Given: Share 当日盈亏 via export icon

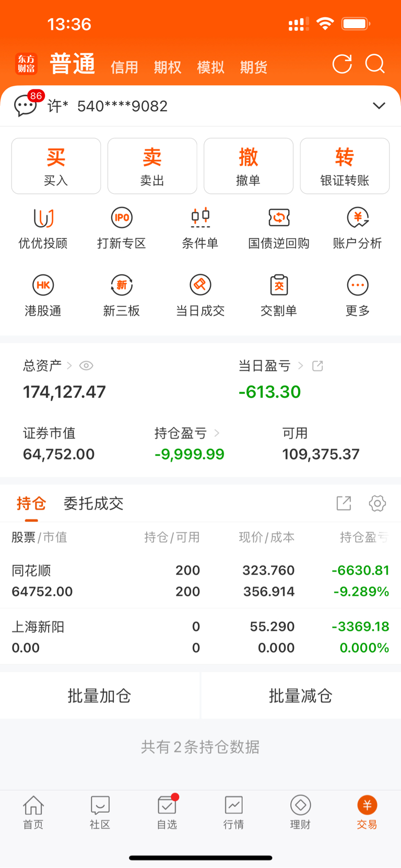Looking at the screenshot, I should [x=317, y=366].
